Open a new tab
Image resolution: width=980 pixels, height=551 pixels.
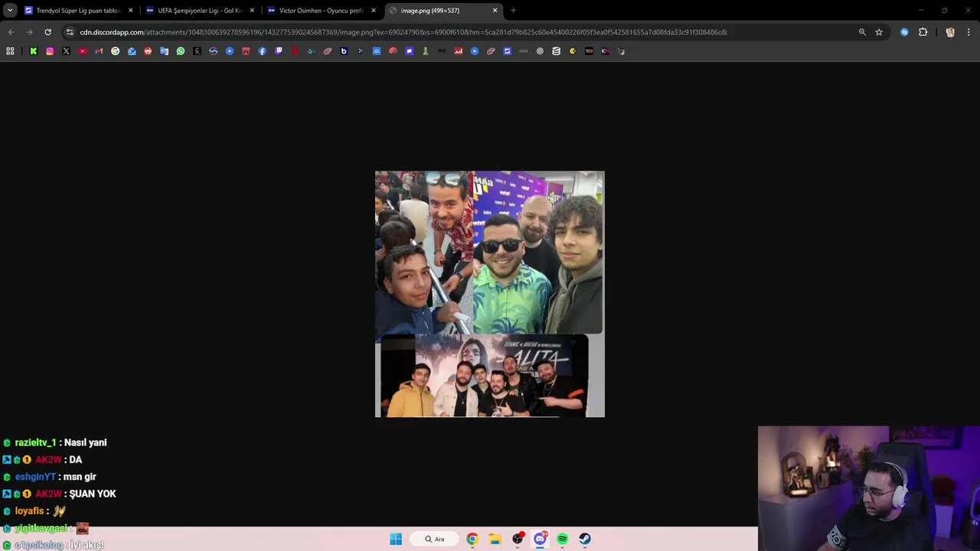click(513, 11)
